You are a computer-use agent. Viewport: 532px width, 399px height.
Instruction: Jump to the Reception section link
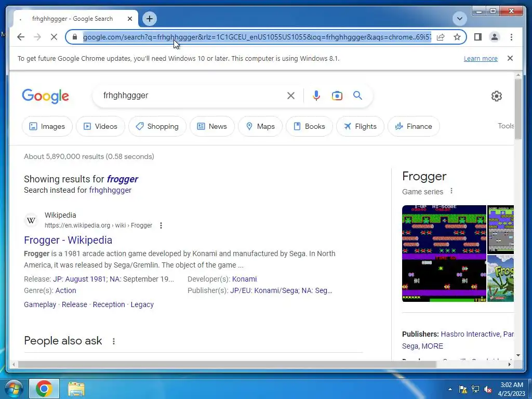pos(109,304)
